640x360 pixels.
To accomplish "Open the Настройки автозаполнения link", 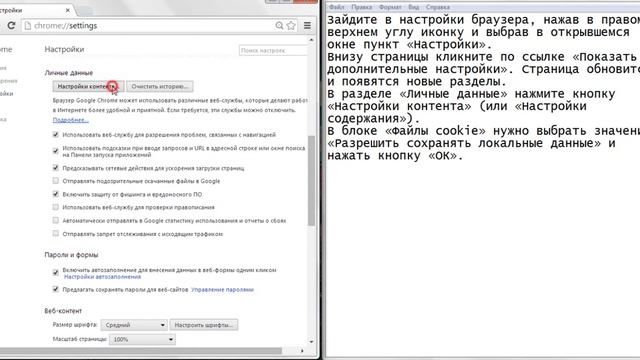I will coord(102,277).
